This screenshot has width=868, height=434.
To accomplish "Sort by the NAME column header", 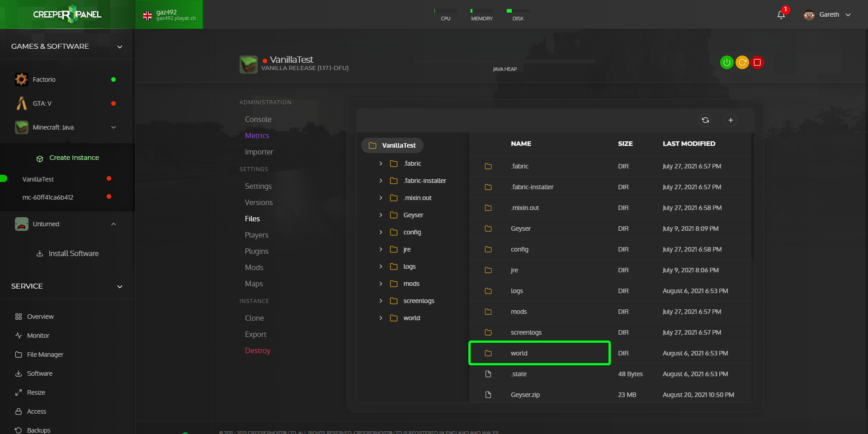I will (x=521, y=144).
